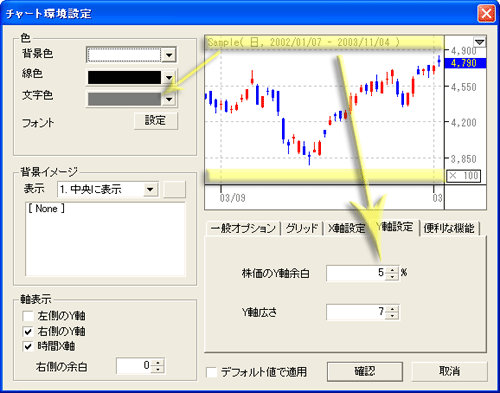Click the black 線色 color swatch

[124, 78]
